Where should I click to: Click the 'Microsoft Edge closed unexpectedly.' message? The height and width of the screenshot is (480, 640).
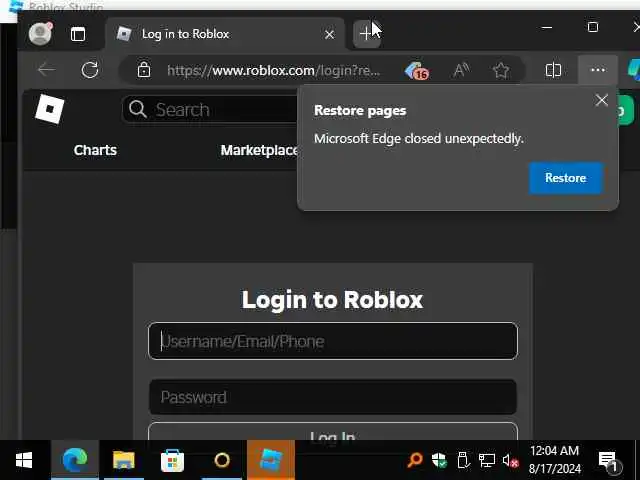tap(418, 139)
